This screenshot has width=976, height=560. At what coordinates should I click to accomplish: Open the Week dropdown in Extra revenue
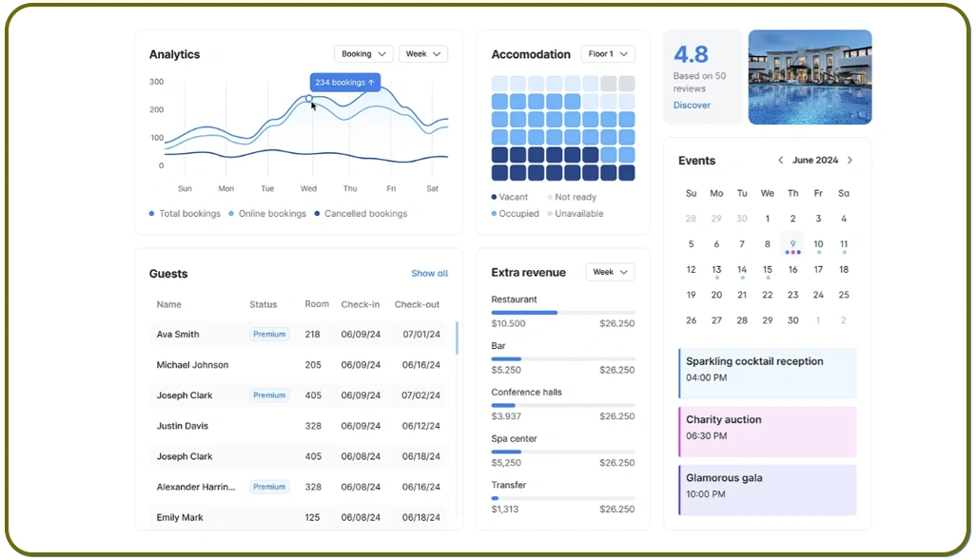coord(610,272)
